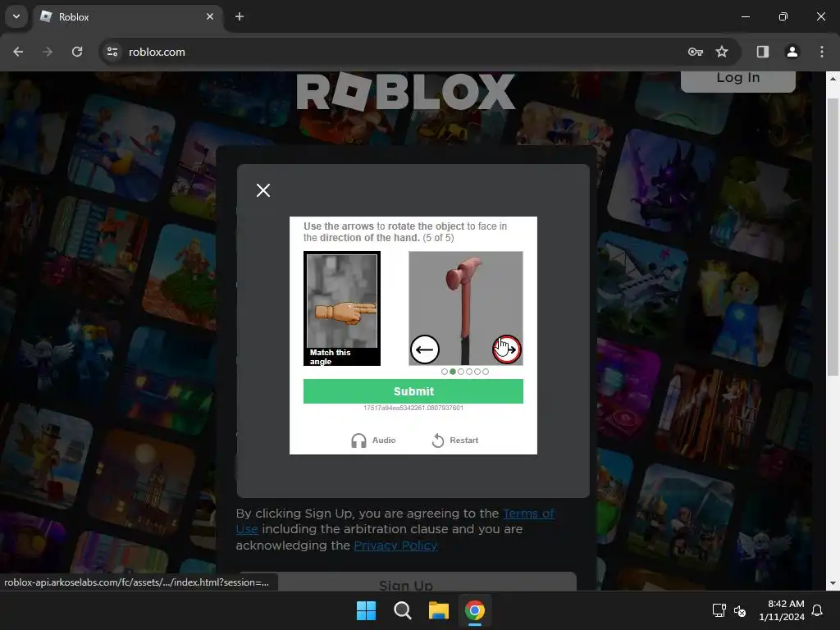
Task: Open the Privacy Policy link
Action: (x=395, y=546)
